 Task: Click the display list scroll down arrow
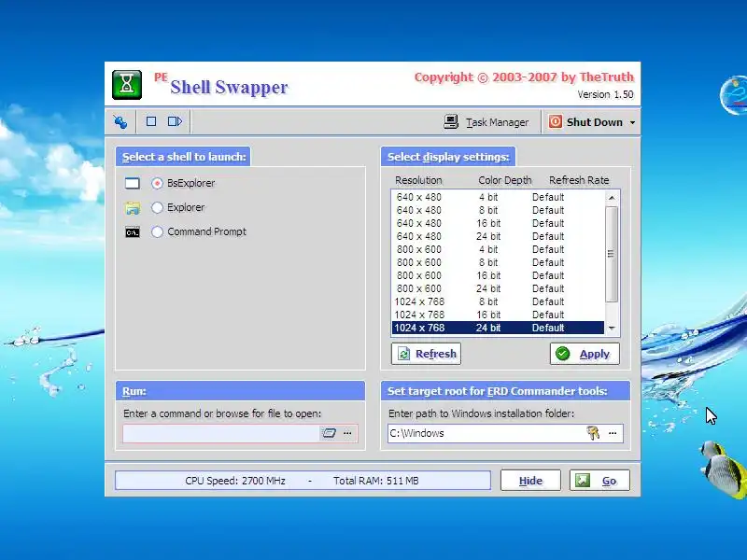612,329
